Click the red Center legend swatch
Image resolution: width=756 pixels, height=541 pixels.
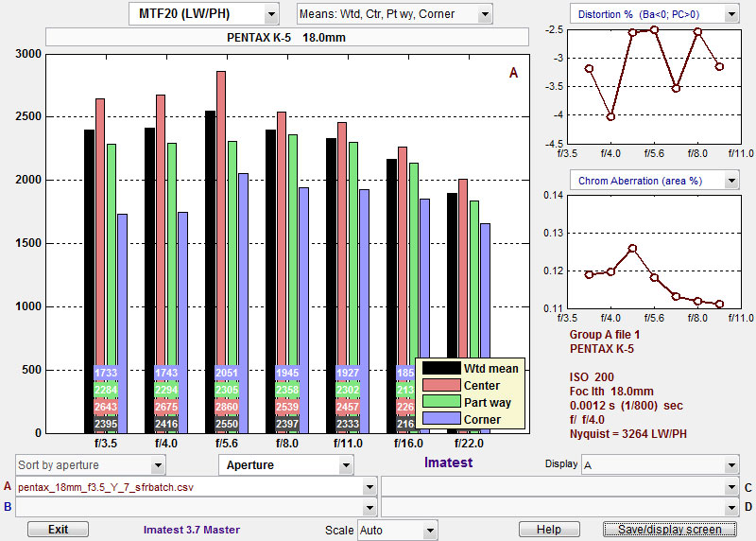point(441,385)
